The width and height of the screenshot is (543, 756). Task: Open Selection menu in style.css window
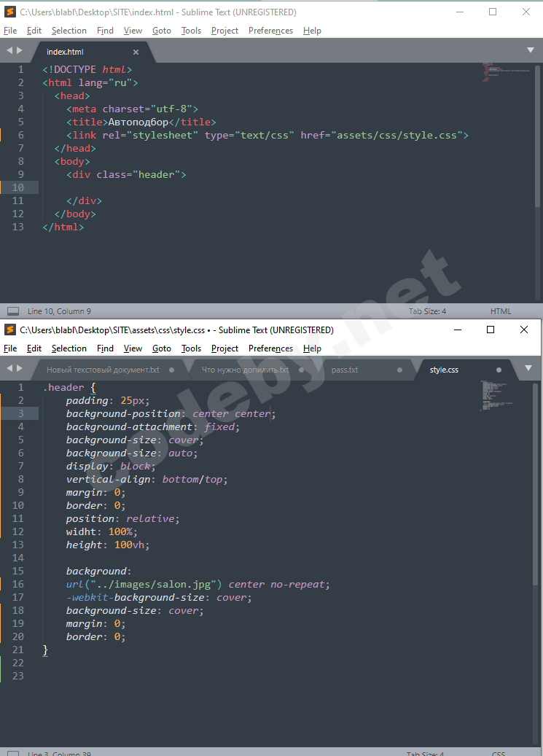(69, 348)
